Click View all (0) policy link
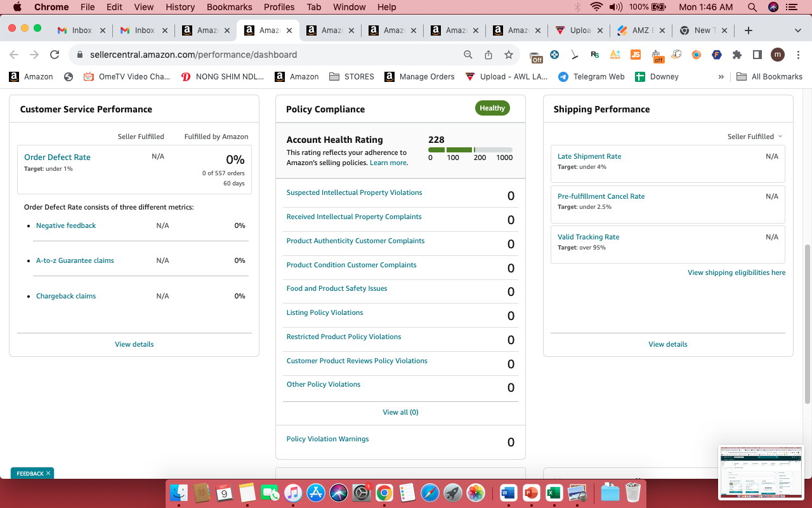Image resolution: width=812 pixels, height=508 pixels. (400, 412)
